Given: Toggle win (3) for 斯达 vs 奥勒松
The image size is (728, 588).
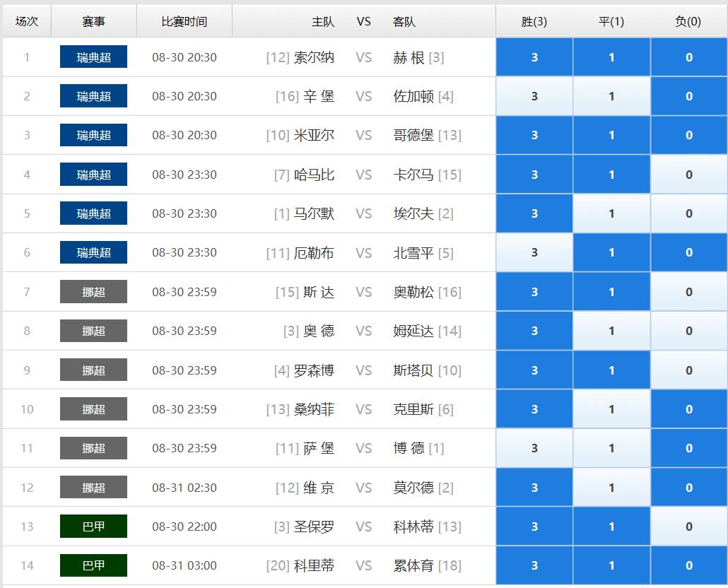Looking at the screenshot, I should pyautogui.click(x=534, y=292).
